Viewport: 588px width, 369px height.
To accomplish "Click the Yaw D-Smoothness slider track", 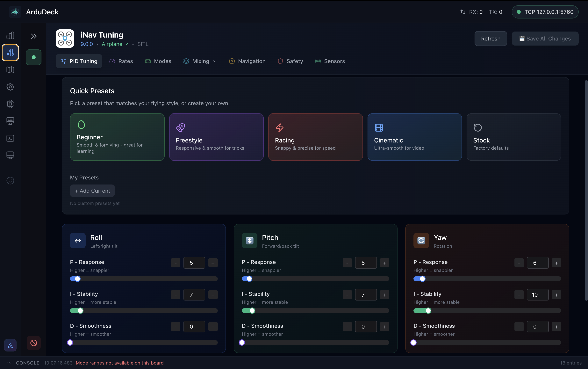I will click(x=487, y=343).
